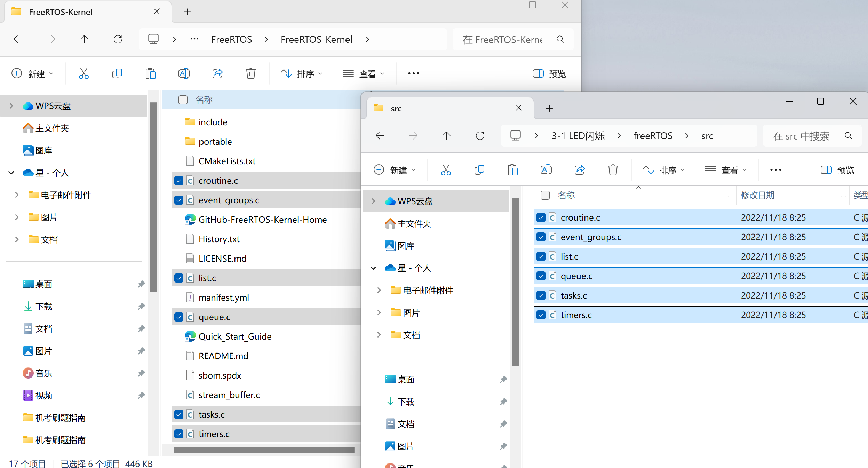Click freeRTOS breadcrumb in src window
The image size is (868, 468).
pyautogui.click(x=653, y=136)
